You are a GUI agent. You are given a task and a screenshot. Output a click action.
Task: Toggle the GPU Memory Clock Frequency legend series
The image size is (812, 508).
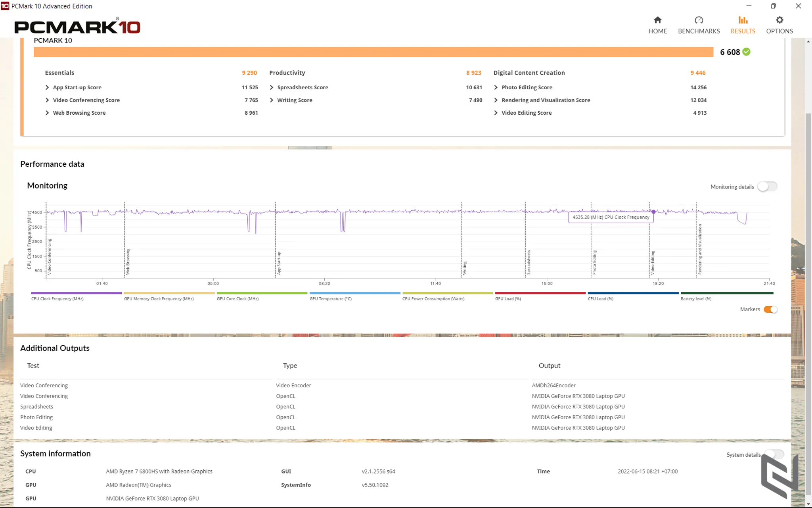[169, 296]
